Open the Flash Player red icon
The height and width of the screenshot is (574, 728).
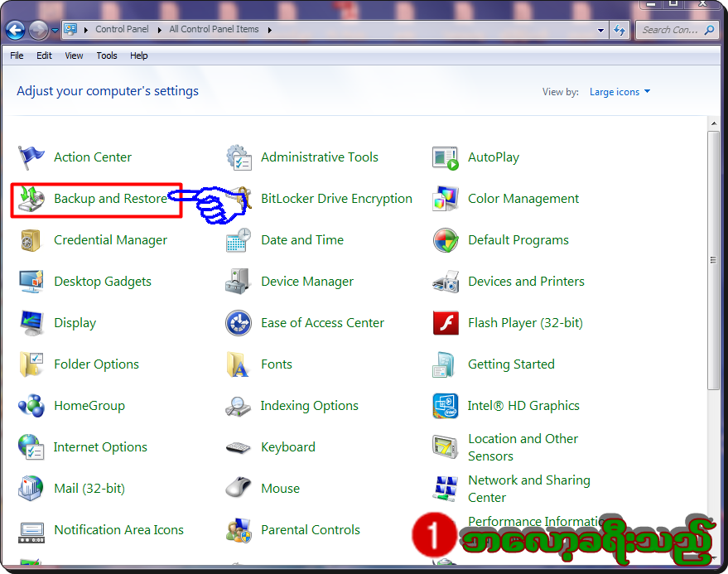pyautogui.click(x=446, y=323)
